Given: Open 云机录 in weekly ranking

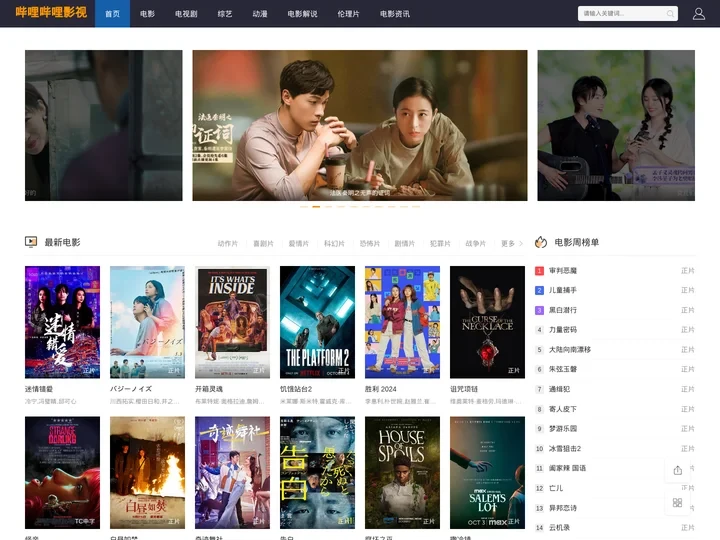Looking at the screenshot, I should [x=559, y=528].
